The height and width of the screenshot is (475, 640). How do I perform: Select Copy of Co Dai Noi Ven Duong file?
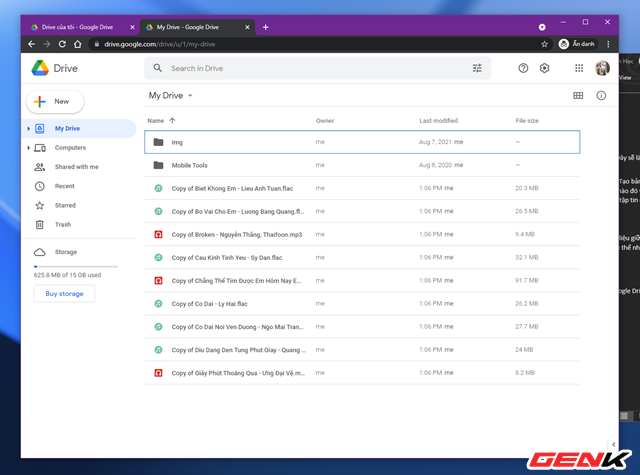click(362, 327)
